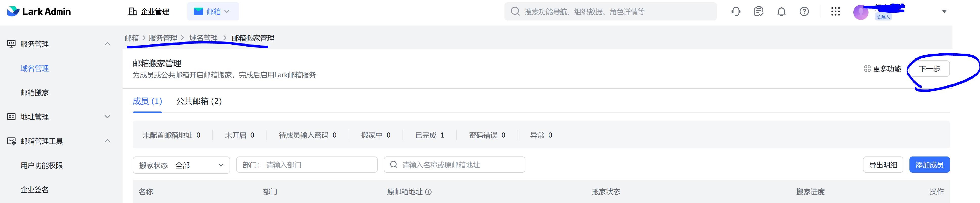Viewport: 980px width, 203px height.
Task: Collapse the 服务管理 sidebar section
Action: pos(107,44)
